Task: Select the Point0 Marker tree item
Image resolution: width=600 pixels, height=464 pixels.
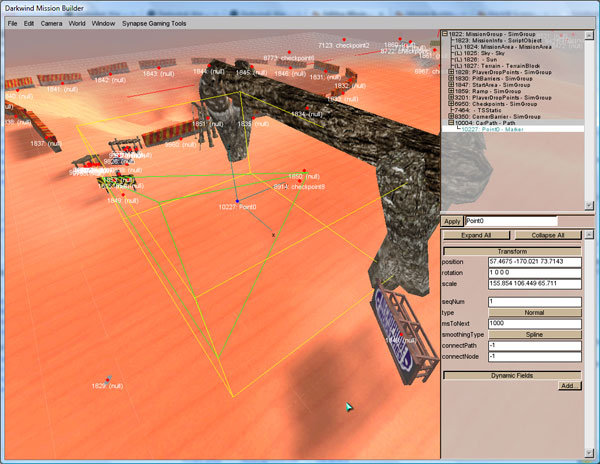Action: coord(490,128)
